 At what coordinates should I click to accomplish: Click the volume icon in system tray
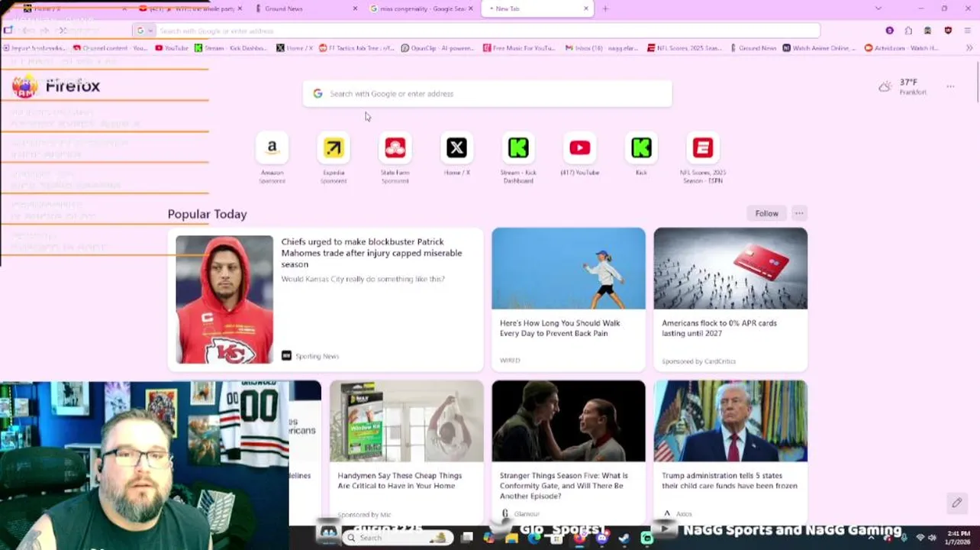click(x=932, y=538)
